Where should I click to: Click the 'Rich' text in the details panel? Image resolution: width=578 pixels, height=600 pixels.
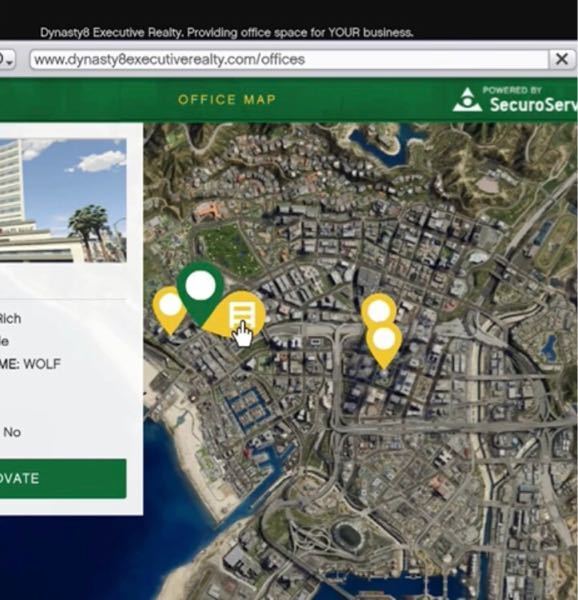coord(10,318)
